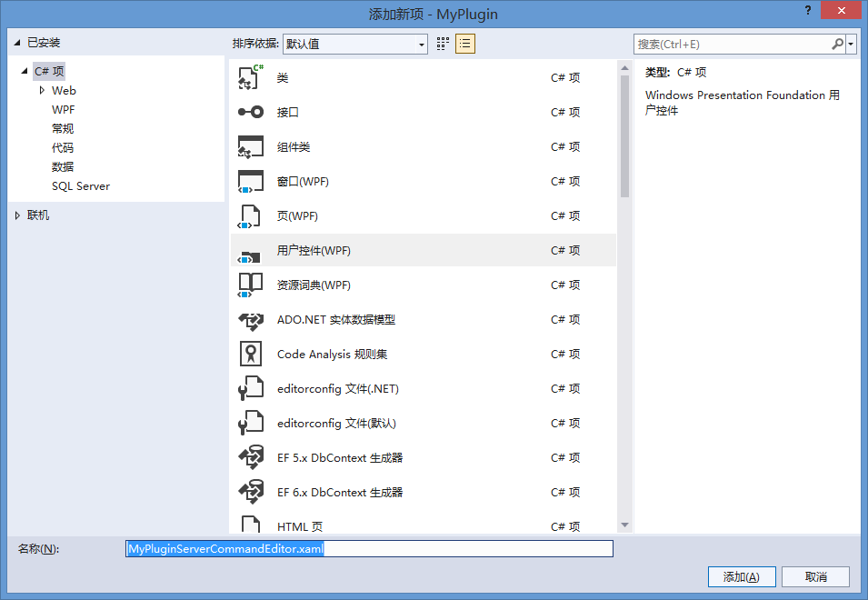Open the help question mark button
Screen dimensions: 868x600
click(x=808, y=10)
